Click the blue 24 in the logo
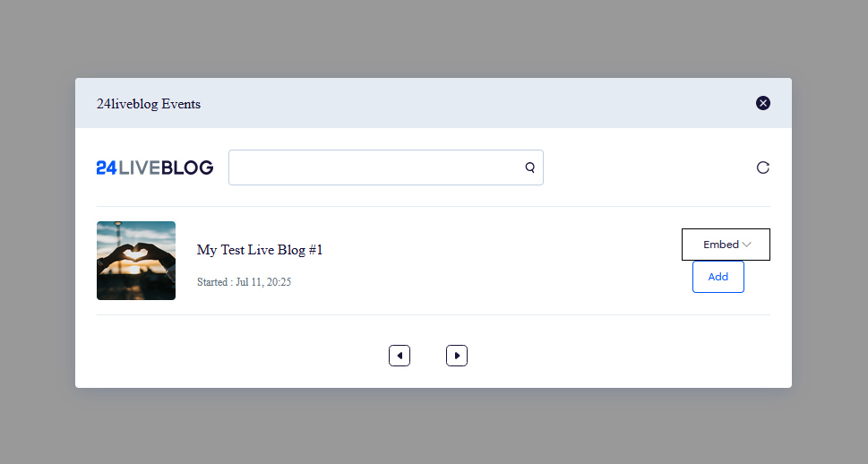The width and height of the screenshot is (868, 464). click(107, 168)
